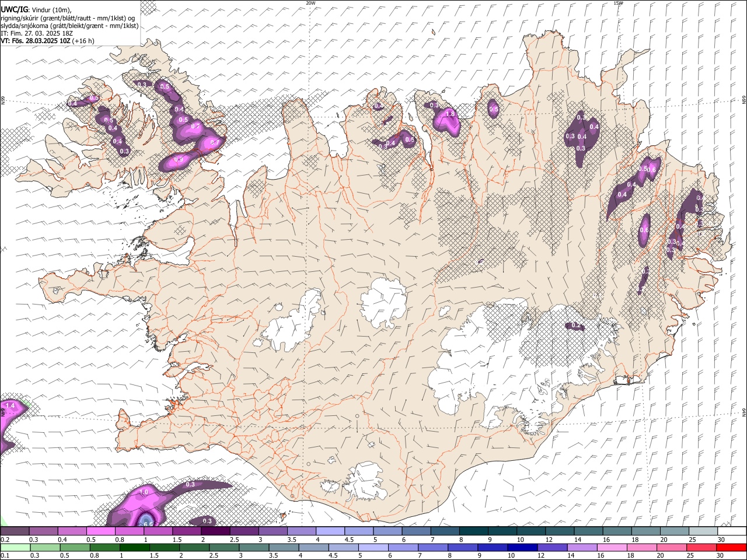Click the red 30 swatch in bottom legend
This screenshot has height=560, width=747.
pyautogui.click(x=732, y=547)
